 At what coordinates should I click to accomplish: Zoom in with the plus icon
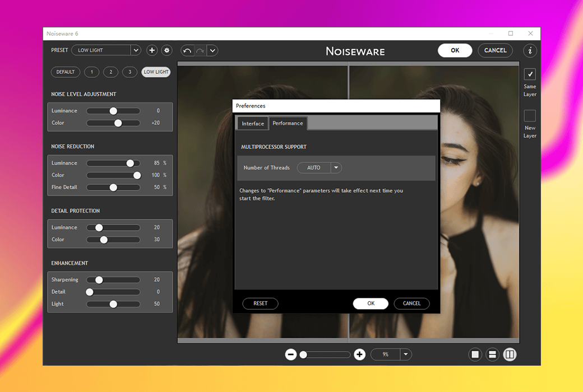coord(359,354)
